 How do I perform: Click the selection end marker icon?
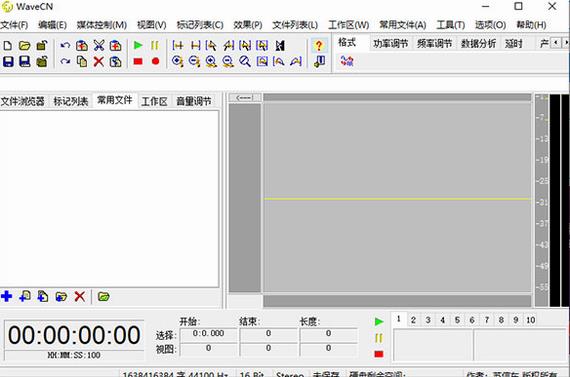[196, 46]
